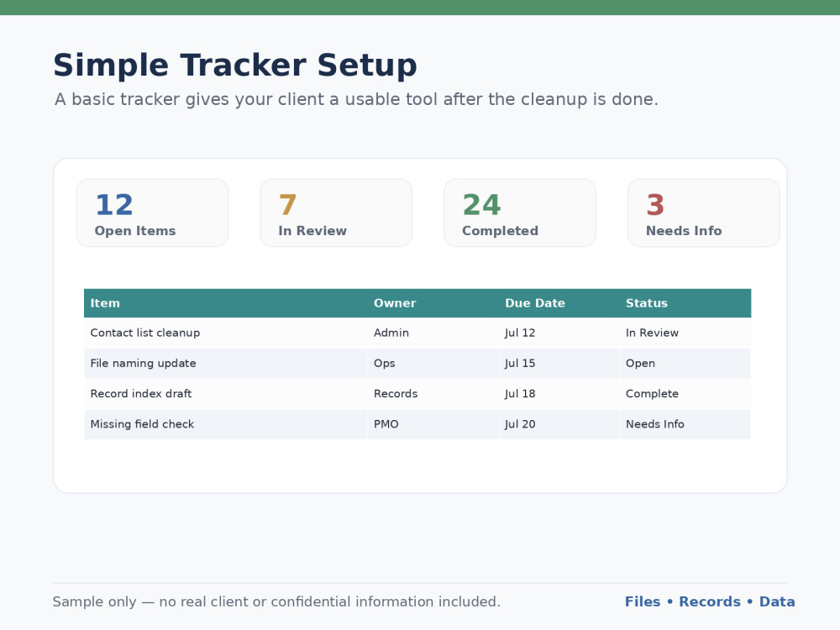Screen dimensions: 840x630
Task: Click the Due Date column header
Action: click(x=559, y=303)
